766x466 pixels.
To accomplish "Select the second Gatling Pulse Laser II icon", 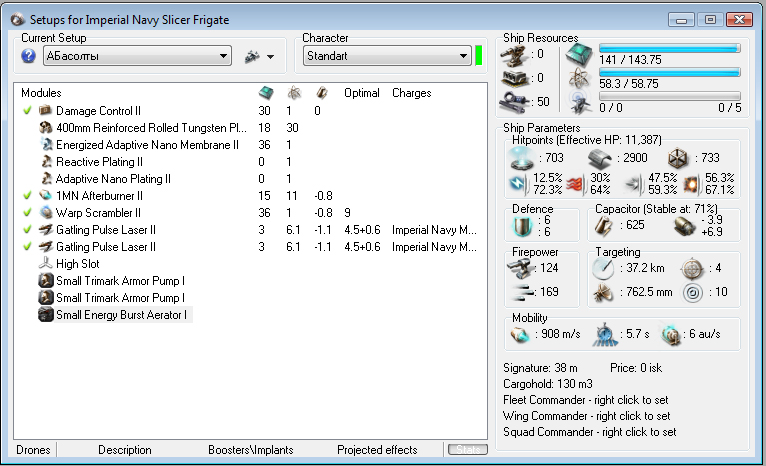I will coord(45,247).
